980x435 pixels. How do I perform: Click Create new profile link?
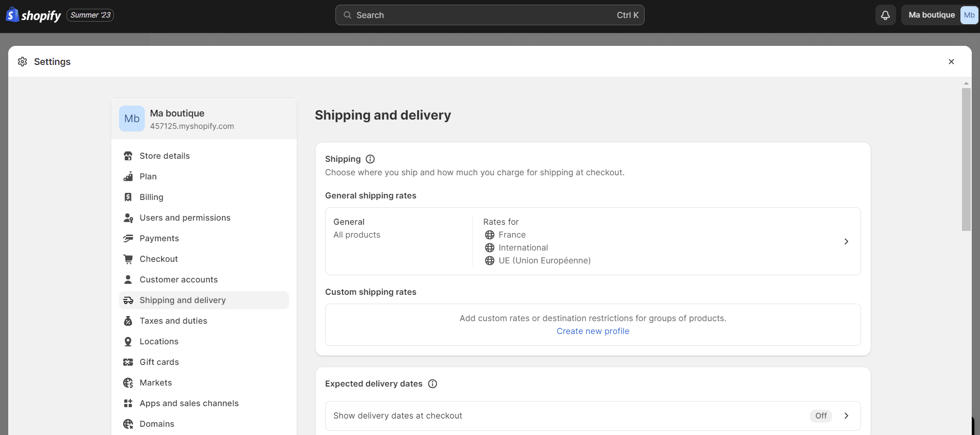click(x=593, y=331)
